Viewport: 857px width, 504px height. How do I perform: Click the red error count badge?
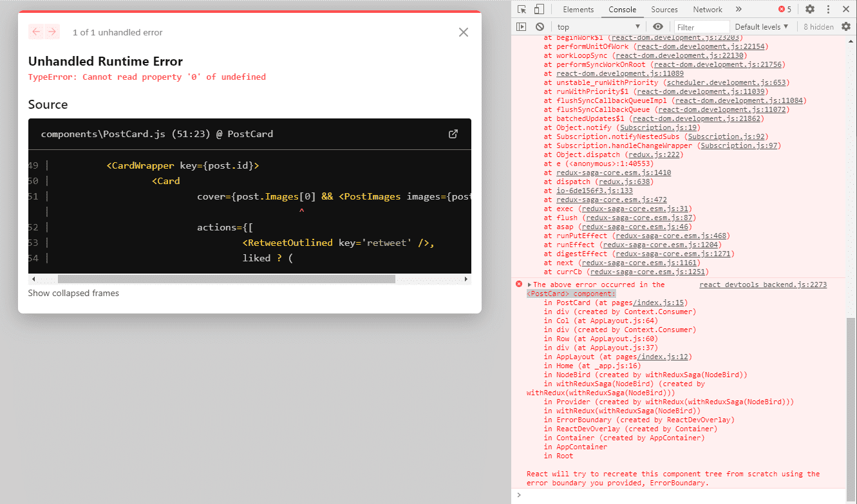[x=785, y=10]
